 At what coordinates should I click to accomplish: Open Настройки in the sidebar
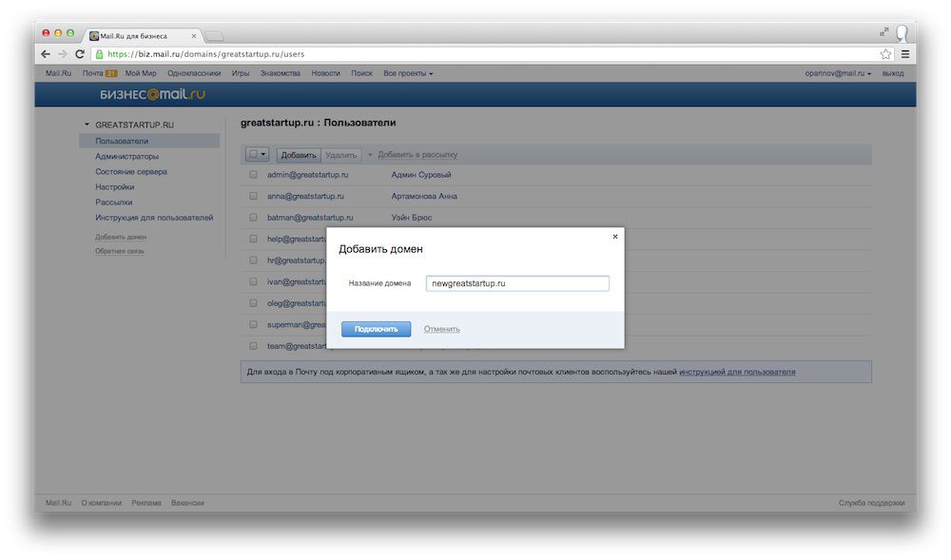[x=115, y=186]
